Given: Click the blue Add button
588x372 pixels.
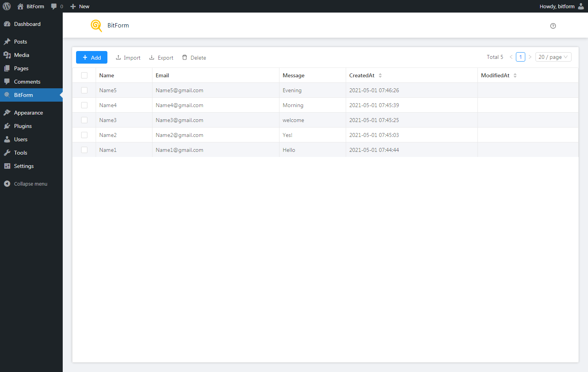Looking at the screenshot, I should click(92, 57).
